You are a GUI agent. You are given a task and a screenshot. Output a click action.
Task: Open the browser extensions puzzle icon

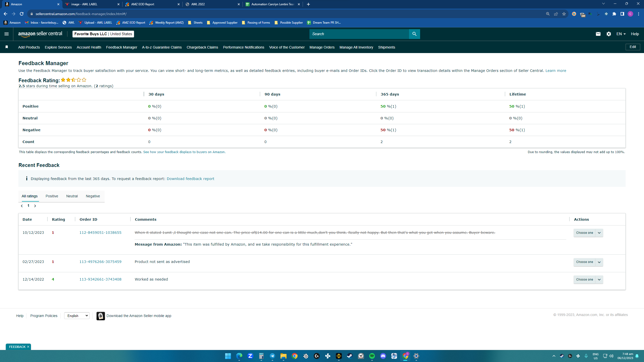tap(614, 14)
